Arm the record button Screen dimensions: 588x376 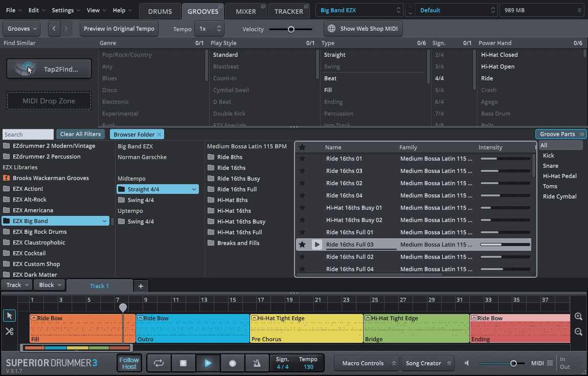pos(233,363)
